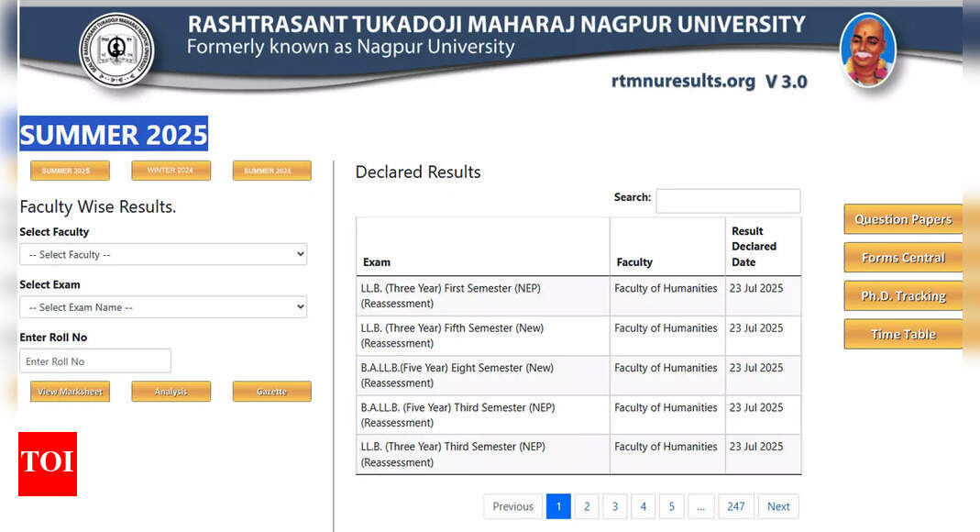Open the Select Faculty dropdown
The image size is (980, 532).
click(x=163, y=254)
